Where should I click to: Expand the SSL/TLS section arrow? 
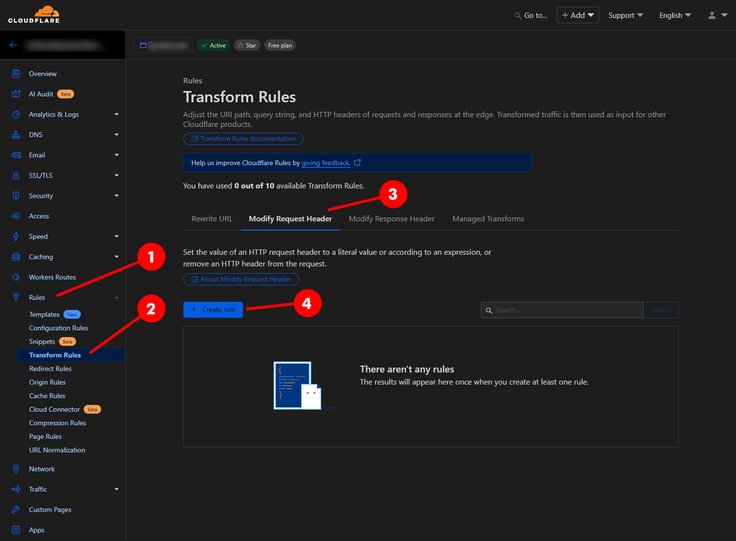[116, 175]
